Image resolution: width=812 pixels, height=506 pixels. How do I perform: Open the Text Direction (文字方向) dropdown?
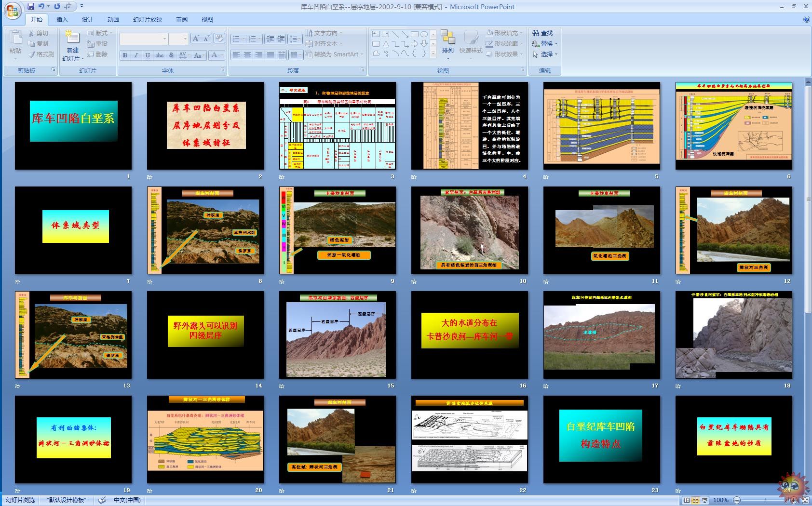(x=324, y=33)
